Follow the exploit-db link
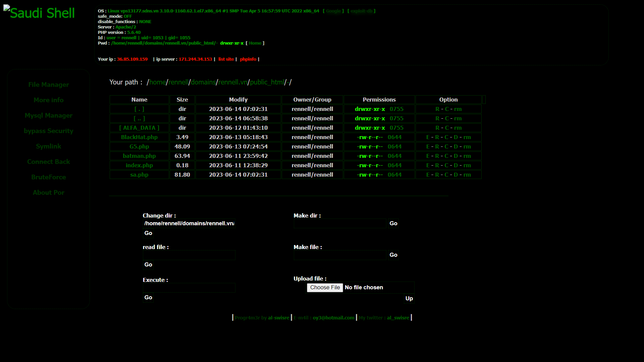The image size is (644, 362). [361, 11]
